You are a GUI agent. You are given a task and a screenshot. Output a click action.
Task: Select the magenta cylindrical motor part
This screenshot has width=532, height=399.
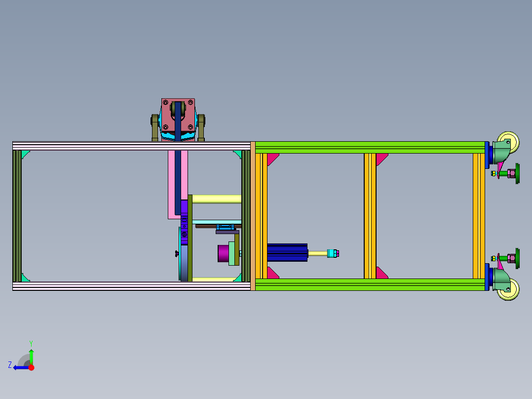(223, 254)
